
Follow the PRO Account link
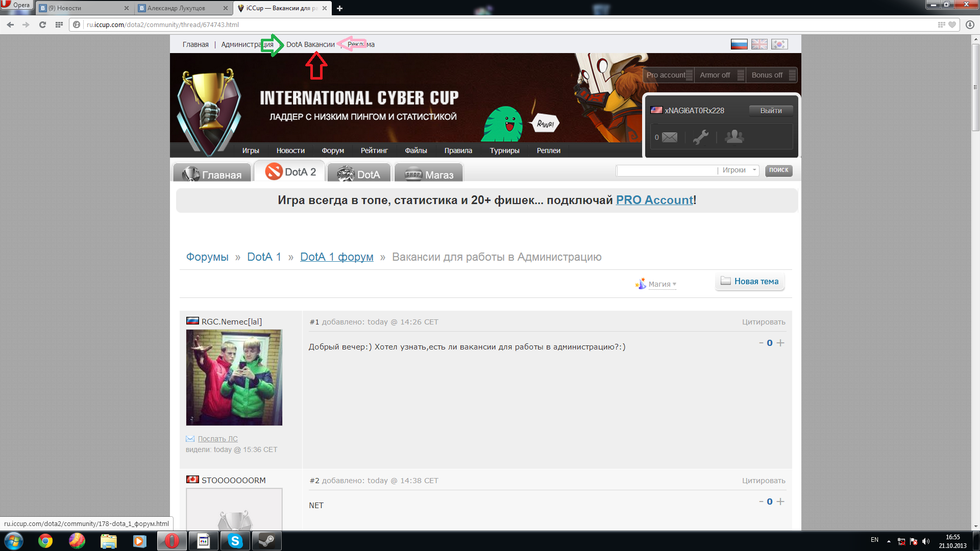pyautogui.click(x=654, y=200)
